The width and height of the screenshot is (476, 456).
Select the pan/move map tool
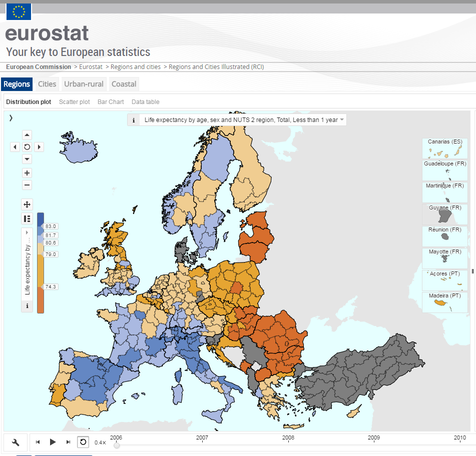click(x=27, y=204)
